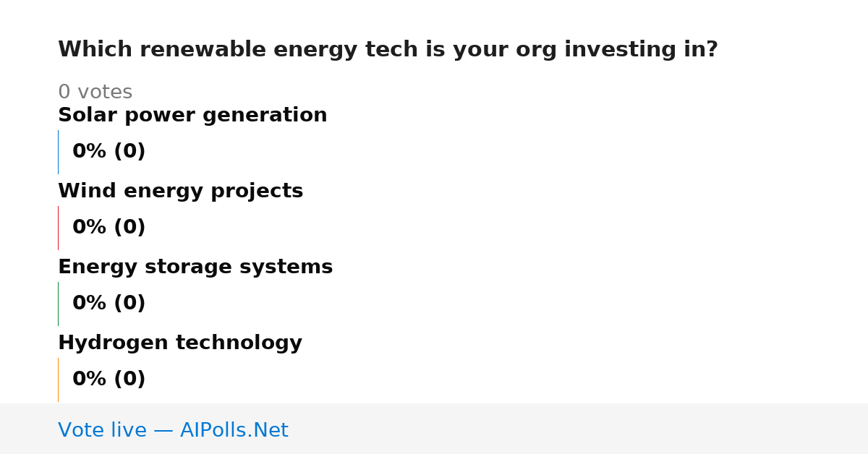Screen dimensions: 868x454
Task: Select the Energy storage systems option
Action: (x=195, y=267)
